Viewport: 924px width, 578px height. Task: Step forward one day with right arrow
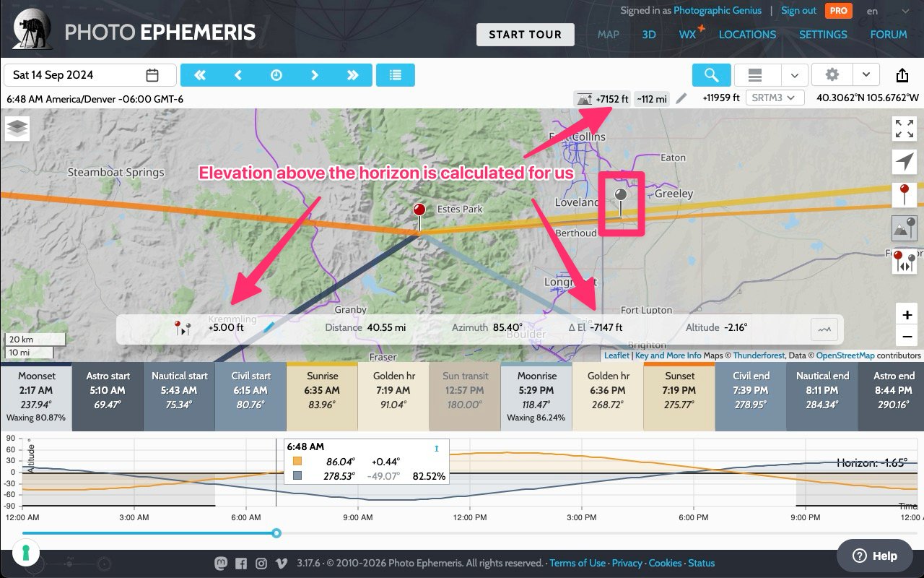tap(315, 75)
